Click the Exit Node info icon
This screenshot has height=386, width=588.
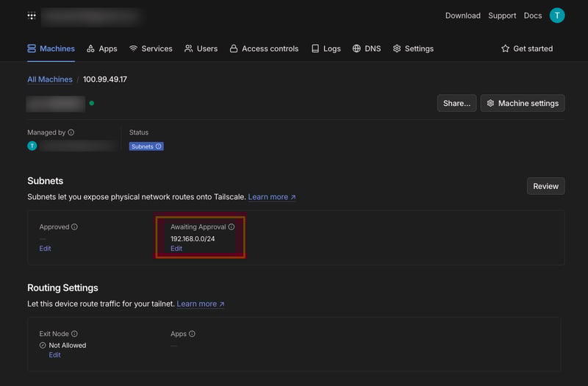click(x=74, y=334)
